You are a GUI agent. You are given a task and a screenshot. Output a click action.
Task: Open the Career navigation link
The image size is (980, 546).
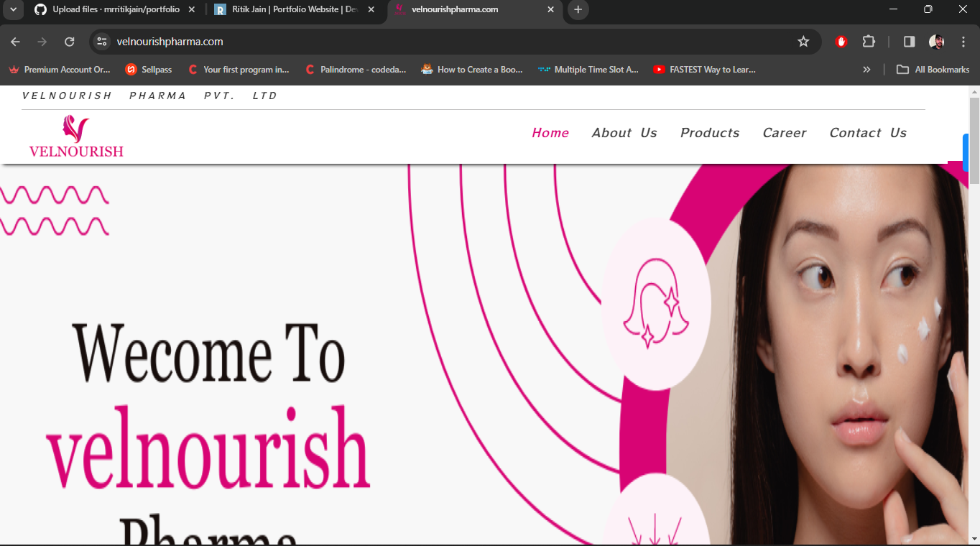click(785, 133)
